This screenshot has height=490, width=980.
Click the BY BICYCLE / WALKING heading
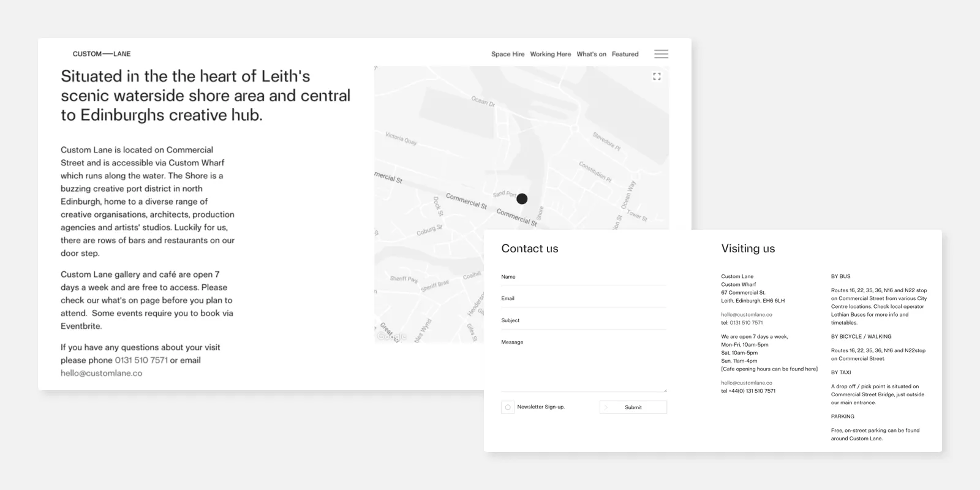tap(861, 337)
